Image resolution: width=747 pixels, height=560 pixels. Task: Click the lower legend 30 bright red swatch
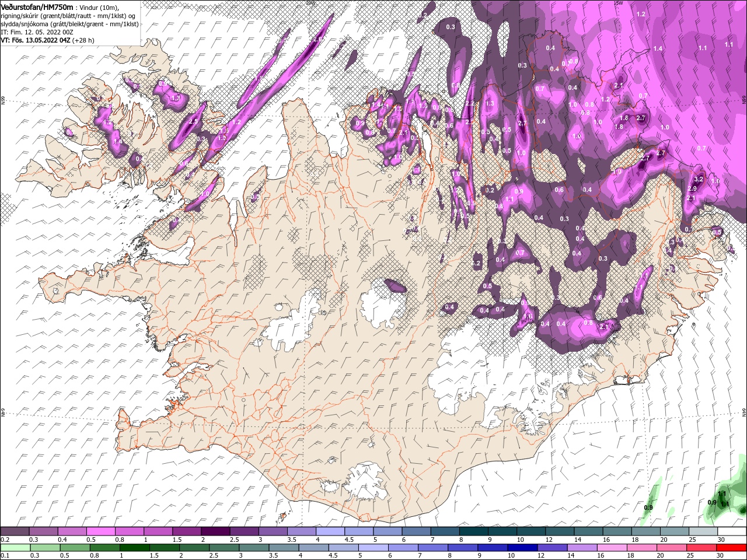(x=731, y=548)
